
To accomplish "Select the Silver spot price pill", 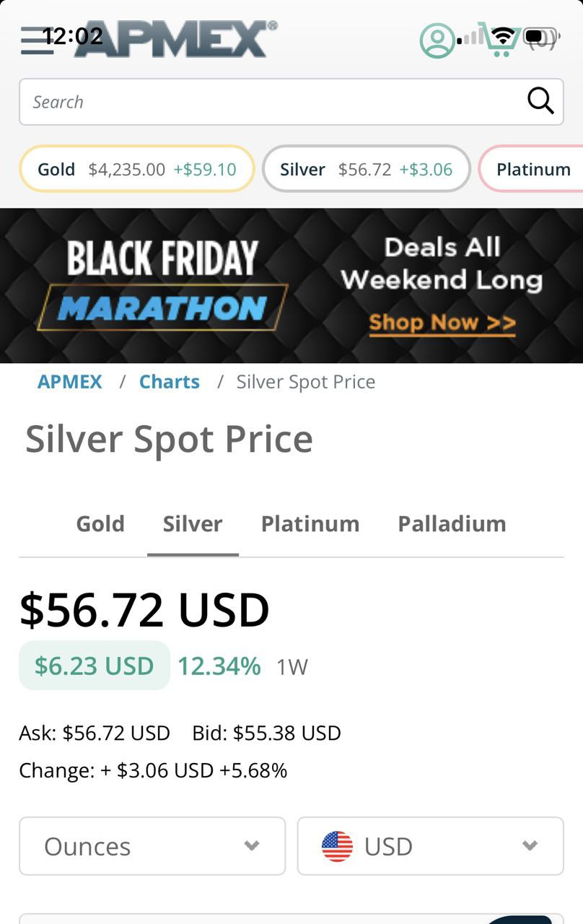I will 366,169.
